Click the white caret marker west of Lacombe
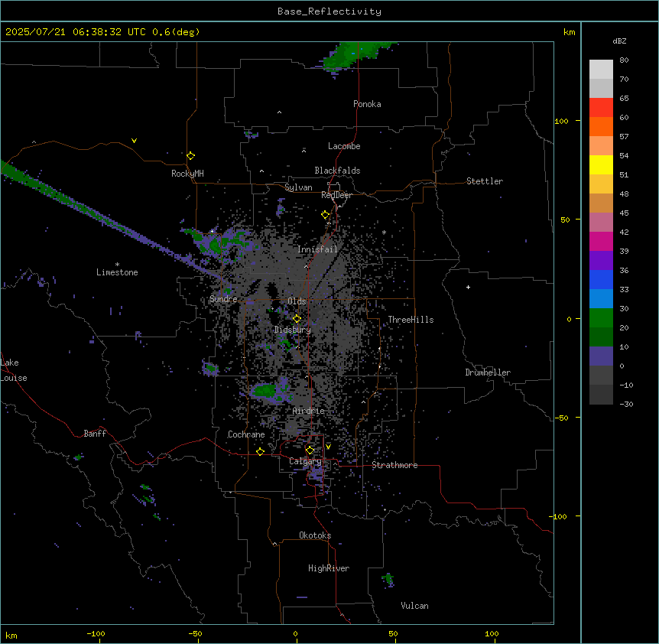Screen dimensions: 659x644 coord(304,151)
